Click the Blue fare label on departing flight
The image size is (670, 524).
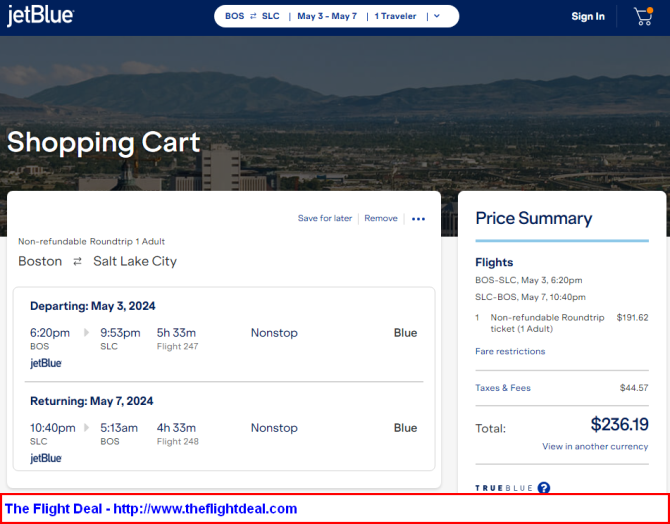coord(405,333)
